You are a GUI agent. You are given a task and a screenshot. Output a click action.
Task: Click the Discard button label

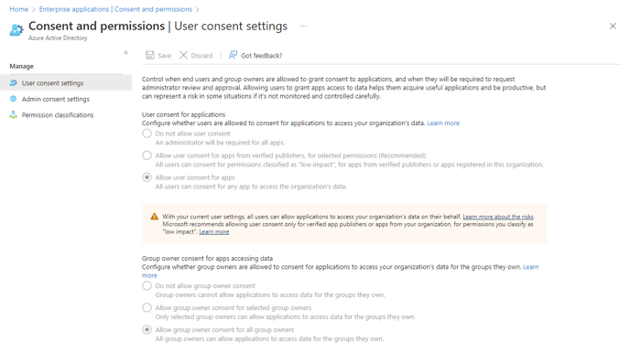[x=201, y=56]
